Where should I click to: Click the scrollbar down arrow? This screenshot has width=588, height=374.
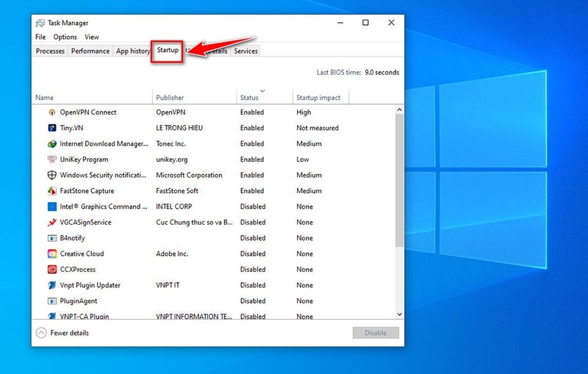(x=399, y=314)
